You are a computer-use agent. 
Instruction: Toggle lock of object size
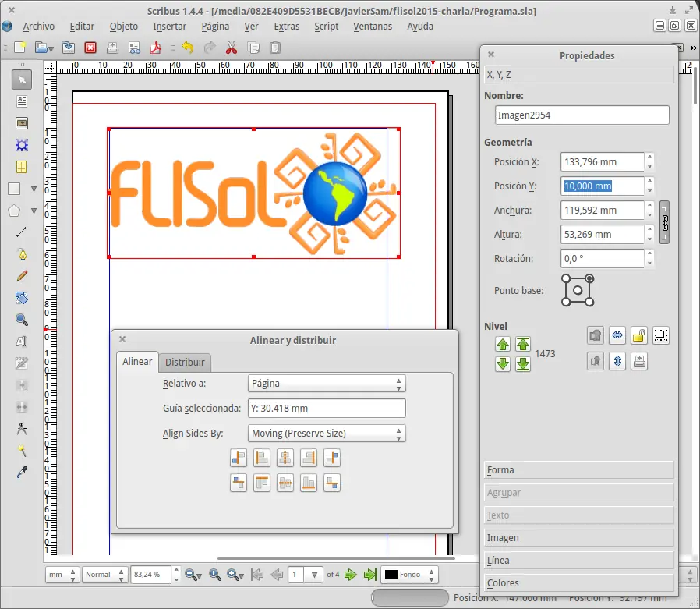point(661,335)
